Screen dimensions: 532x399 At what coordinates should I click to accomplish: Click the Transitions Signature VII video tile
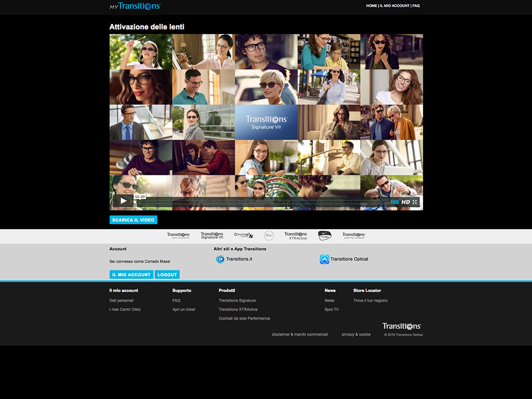point(267,122)
